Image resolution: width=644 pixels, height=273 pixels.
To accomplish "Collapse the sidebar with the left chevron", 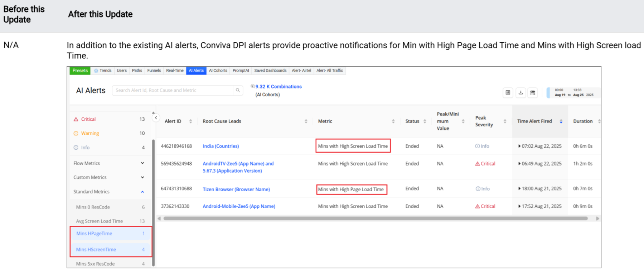I will click(x=156, y=118).
